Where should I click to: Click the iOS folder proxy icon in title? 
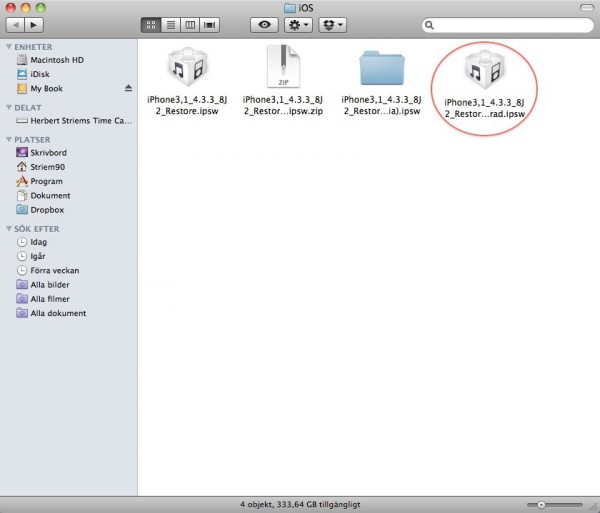290,8
